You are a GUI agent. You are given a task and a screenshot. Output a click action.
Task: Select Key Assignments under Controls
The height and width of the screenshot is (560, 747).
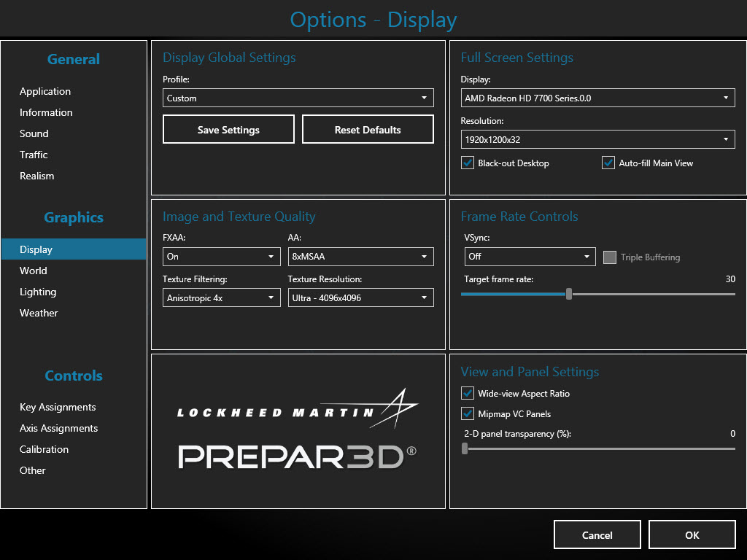pyautogui.click(x=58, y=407)
